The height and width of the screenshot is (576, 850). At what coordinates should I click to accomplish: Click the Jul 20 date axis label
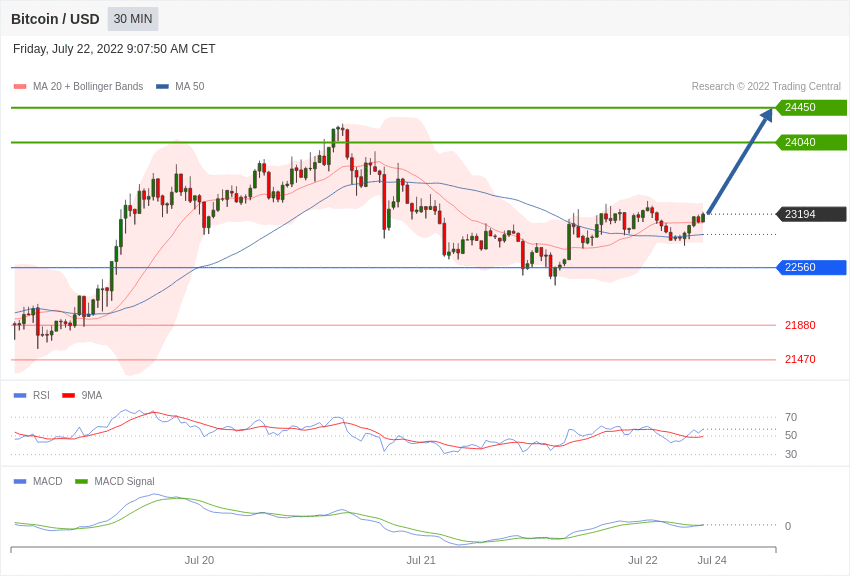pyautogui.click(x=199, y=560)
